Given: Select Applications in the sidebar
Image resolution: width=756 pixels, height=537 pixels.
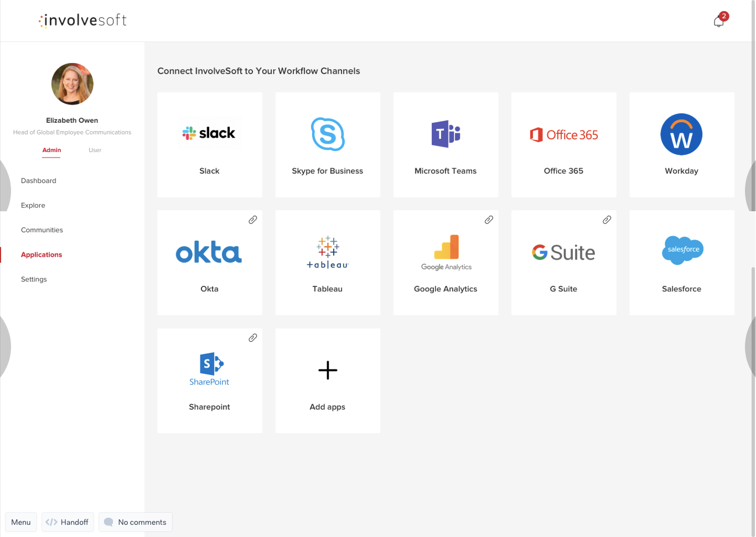Looking at the screenshot, I should click(42, 255).
